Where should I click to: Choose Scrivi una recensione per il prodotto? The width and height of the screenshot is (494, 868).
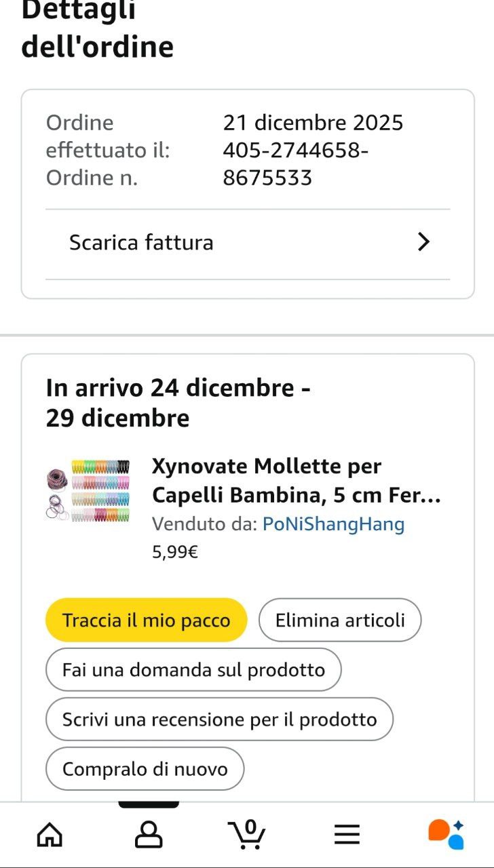[x=219, y=719]
